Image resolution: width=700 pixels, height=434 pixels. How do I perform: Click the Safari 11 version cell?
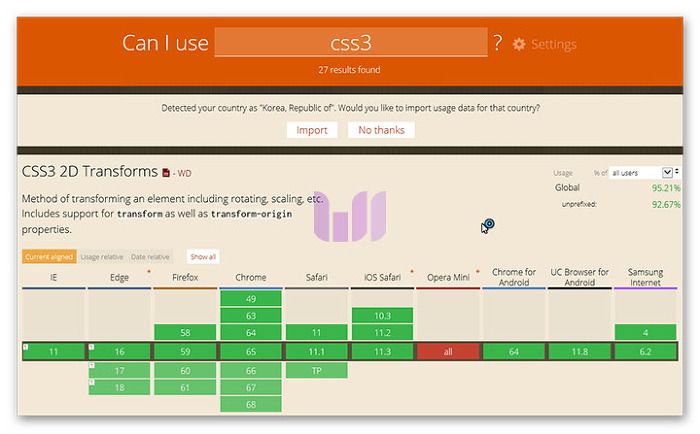click(317, 333)
